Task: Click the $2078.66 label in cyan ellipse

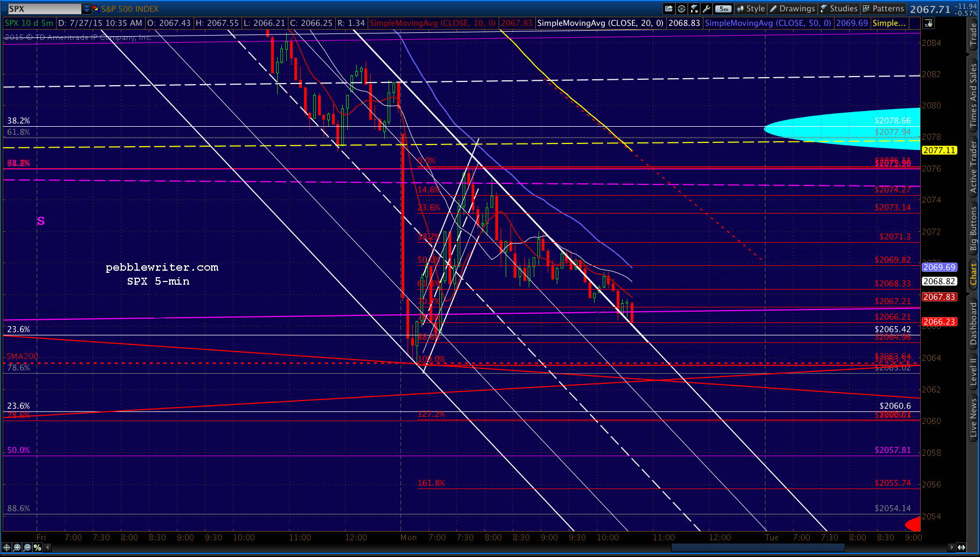Action: [x=893, y=121]
